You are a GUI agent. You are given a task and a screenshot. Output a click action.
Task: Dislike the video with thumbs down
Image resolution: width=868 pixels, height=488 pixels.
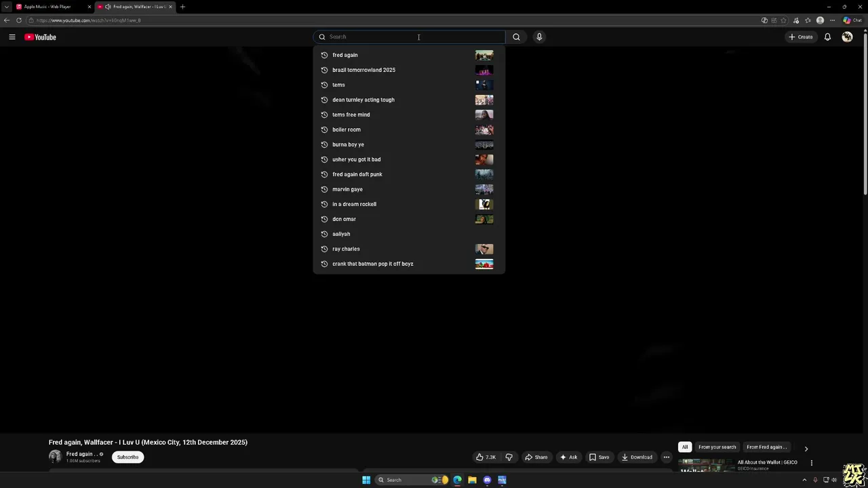point(509,457)
